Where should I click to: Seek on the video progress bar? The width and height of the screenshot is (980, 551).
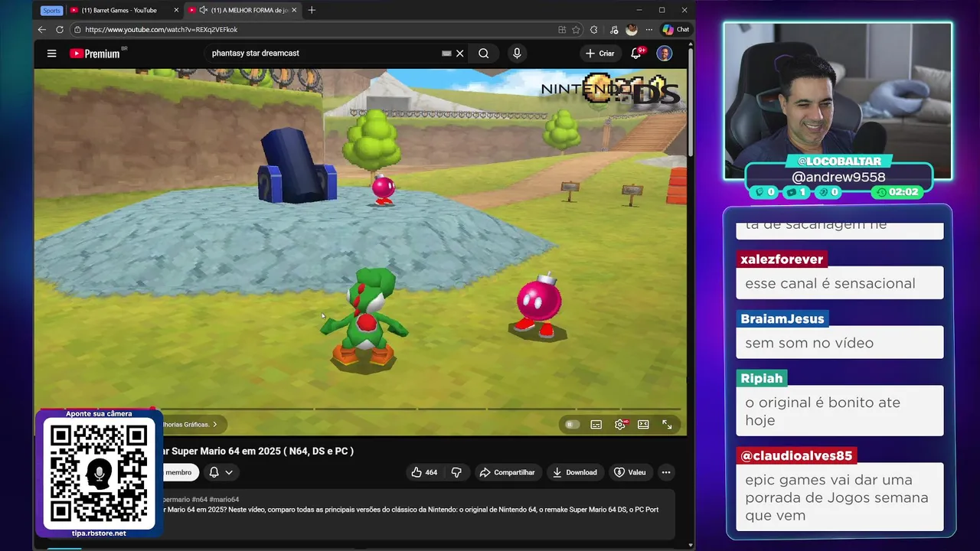[360, 409]
